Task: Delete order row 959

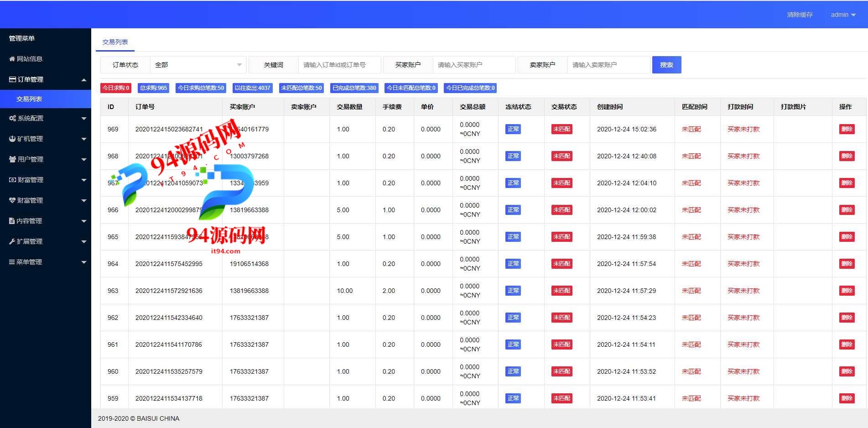Action: point(847,398)
